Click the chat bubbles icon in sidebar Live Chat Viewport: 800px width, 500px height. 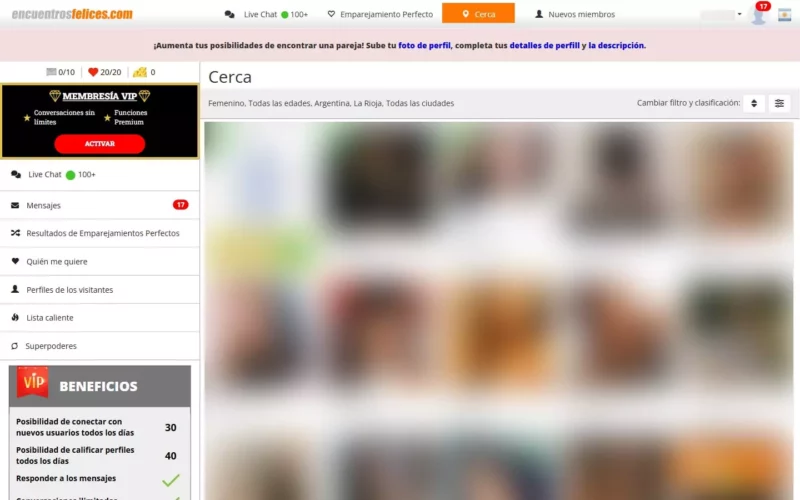(16, 174)
